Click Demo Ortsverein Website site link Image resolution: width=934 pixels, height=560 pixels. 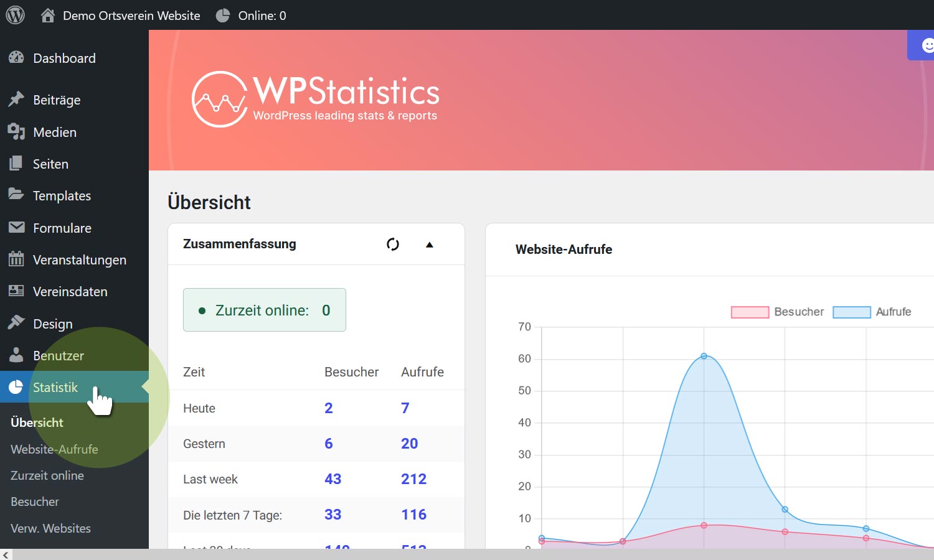pyautogui.click(x=131, y=16)
